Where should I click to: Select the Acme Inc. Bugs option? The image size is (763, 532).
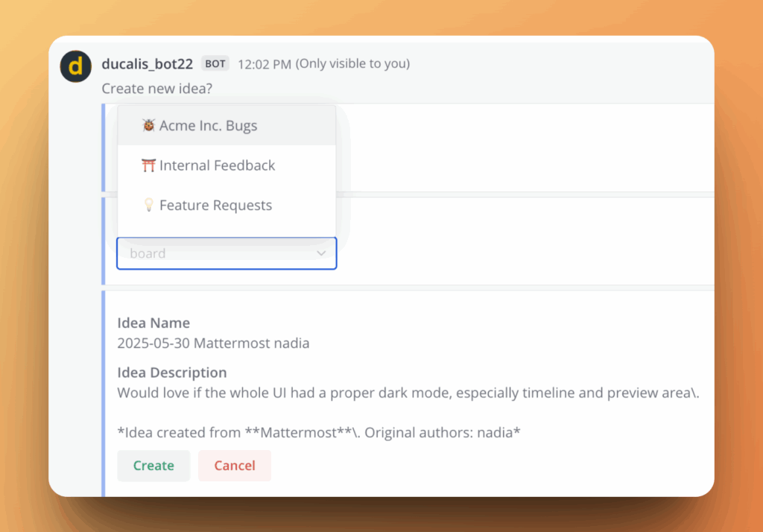click(209, 126)
